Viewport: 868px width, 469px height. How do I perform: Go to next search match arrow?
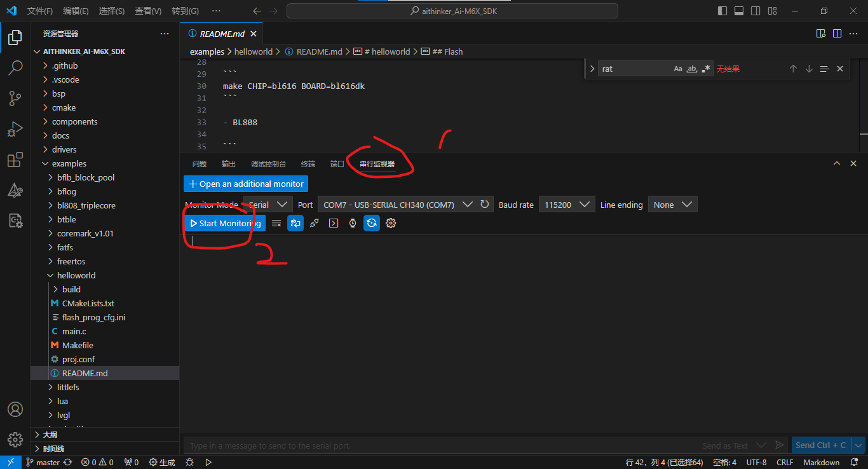point(809,69)
